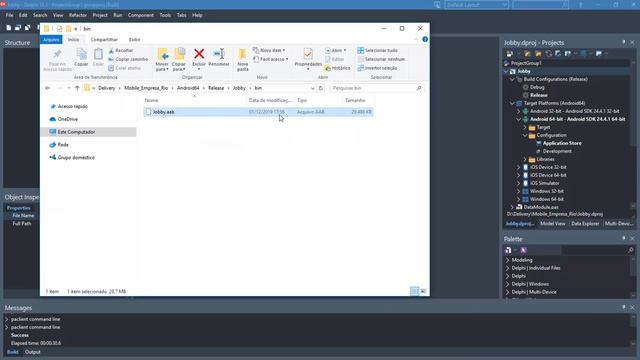Screen dimensions: 640x360
Task: Open the Project menu
Action: 100,15
